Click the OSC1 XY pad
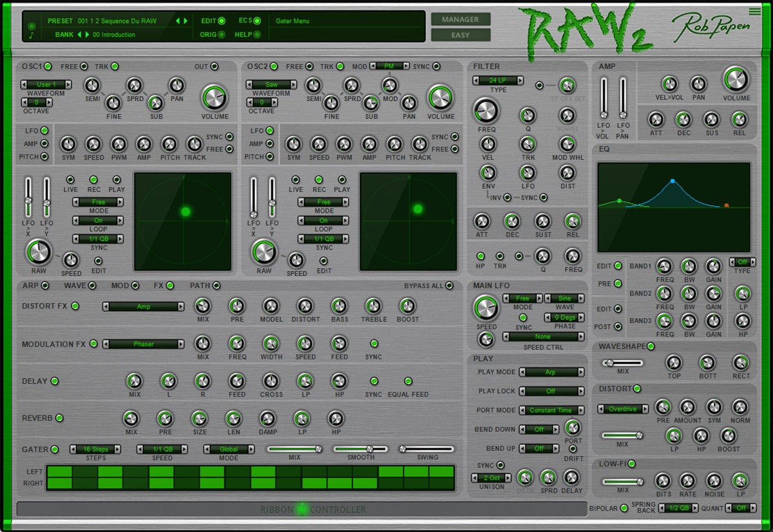Image resolution: width=773 pixels, height=532 pixels. click(x=183, y=221)
